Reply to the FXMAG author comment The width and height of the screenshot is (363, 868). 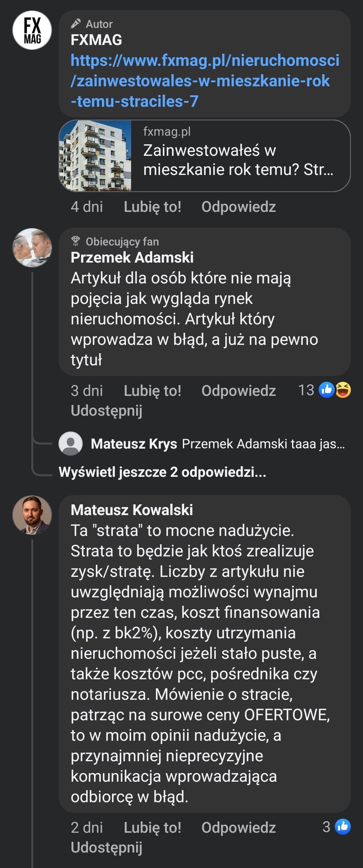pos(238,207)
